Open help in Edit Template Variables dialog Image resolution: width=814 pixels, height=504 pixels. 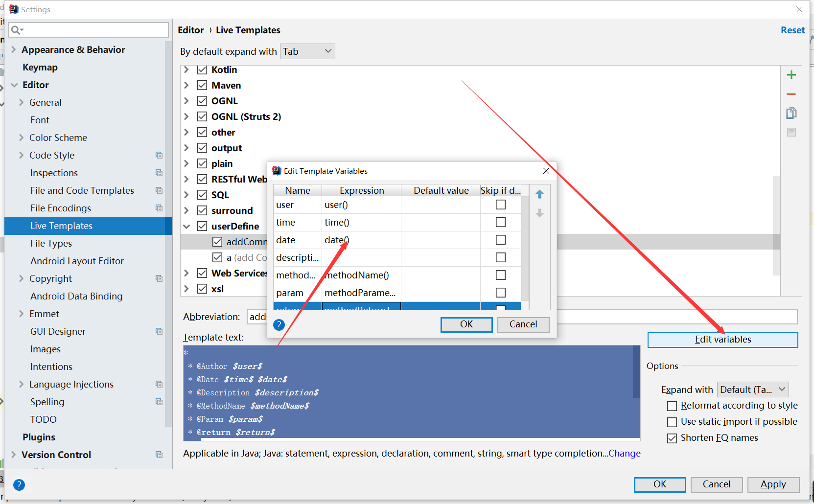(279, 325)
